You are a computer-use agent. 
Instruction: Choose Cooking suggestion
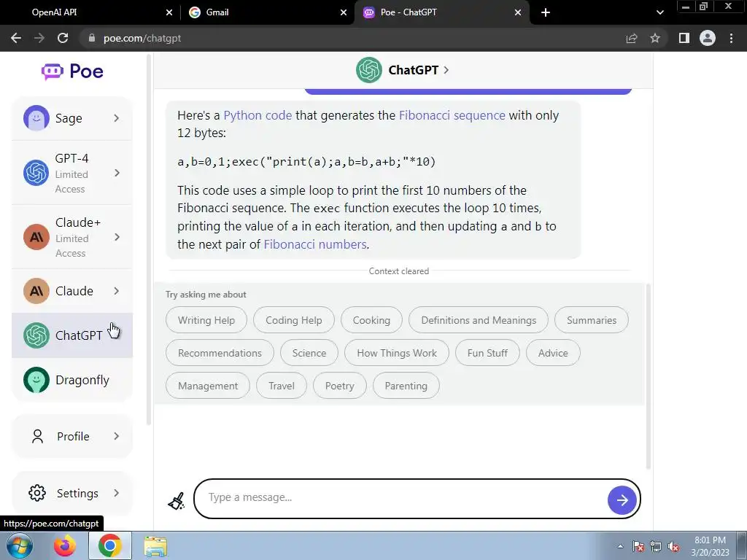click(371, 320)
